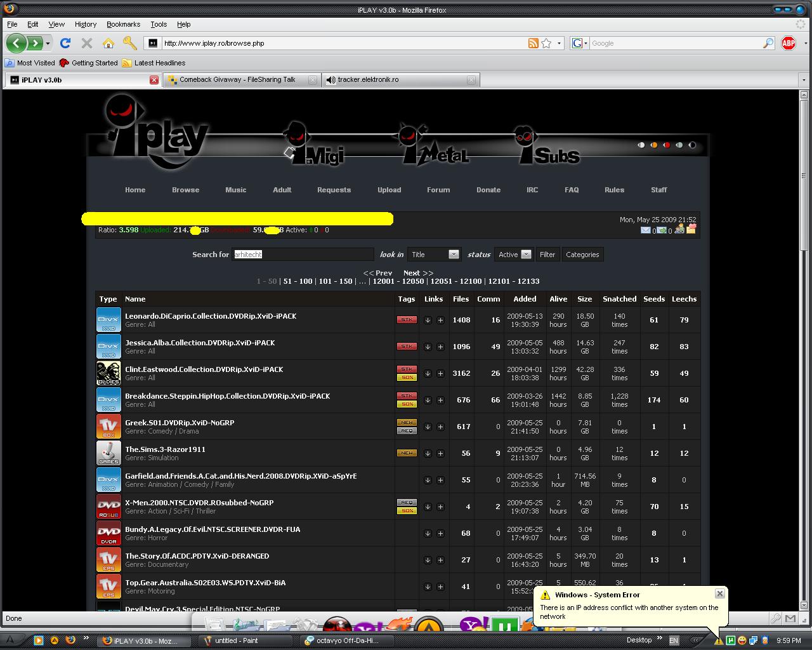
Task: Open Latest Headlines bookmark item
Action: point(154,63)
